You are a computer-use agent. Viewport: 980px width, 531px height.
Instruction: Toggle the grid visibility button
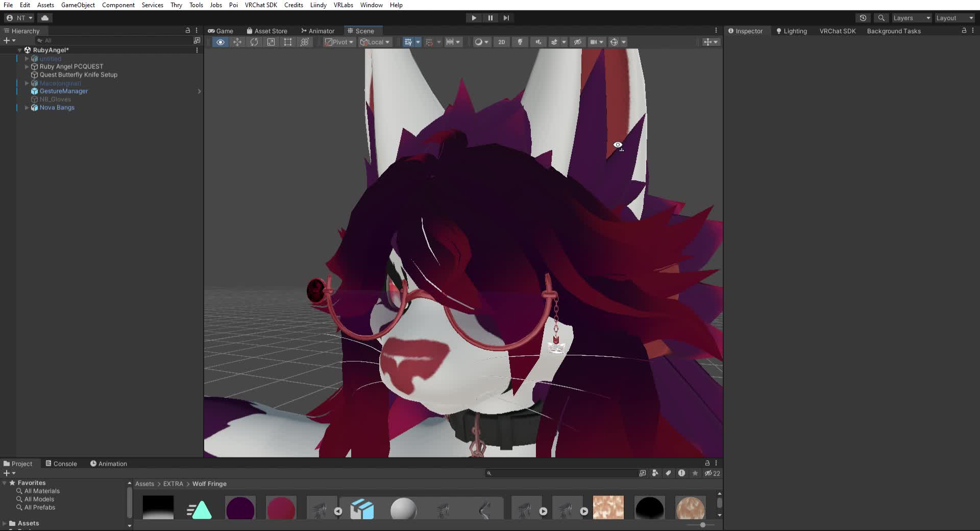(408, 42)
